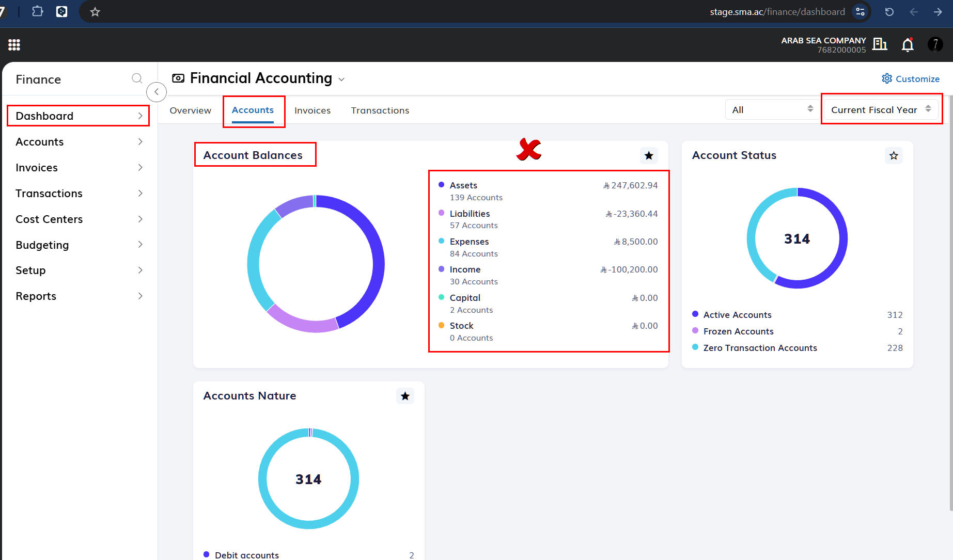953x560 pixels.
Task: Click the Customize gear icon
Action: point(887,78)
